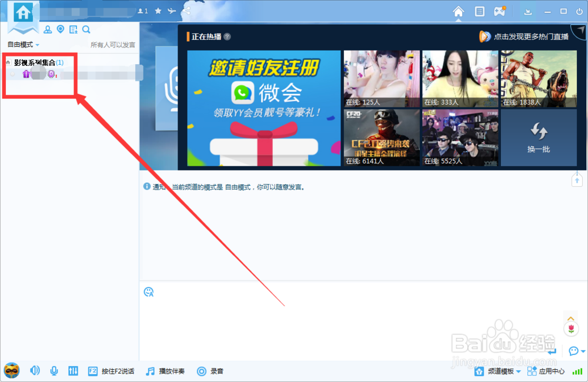Image resolution: width=588 pixels, height=382 pixels.
Task: Click the 所有人可以发言 status text
Action: coord(112,45)
